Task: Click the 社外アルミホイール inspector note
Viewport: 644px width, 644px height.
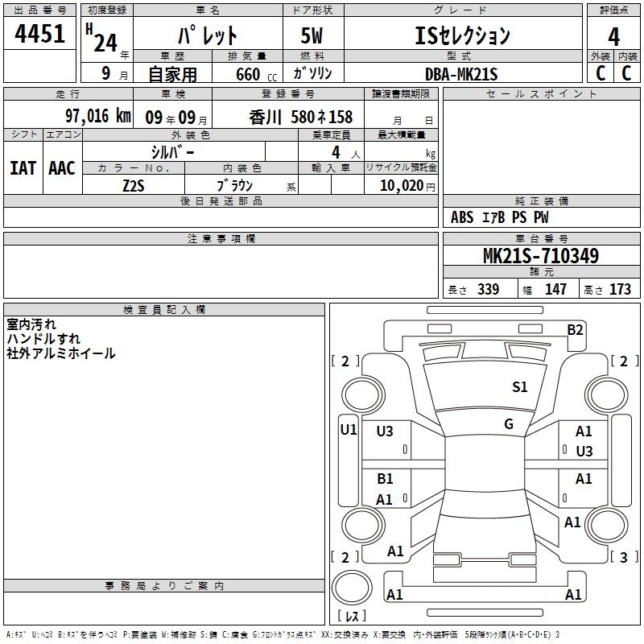Action: tap(61, 353)
